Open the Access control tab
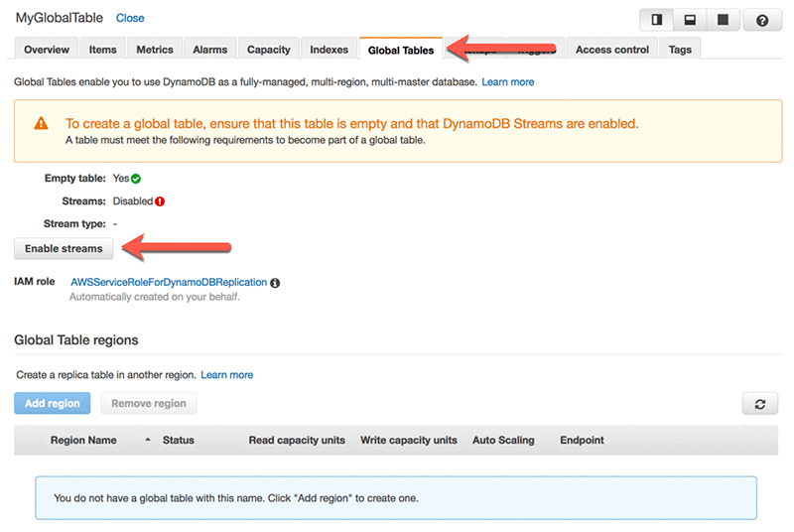Image resolution: width=794 pixels, height=532 pixels. click(x=612, y=50)
